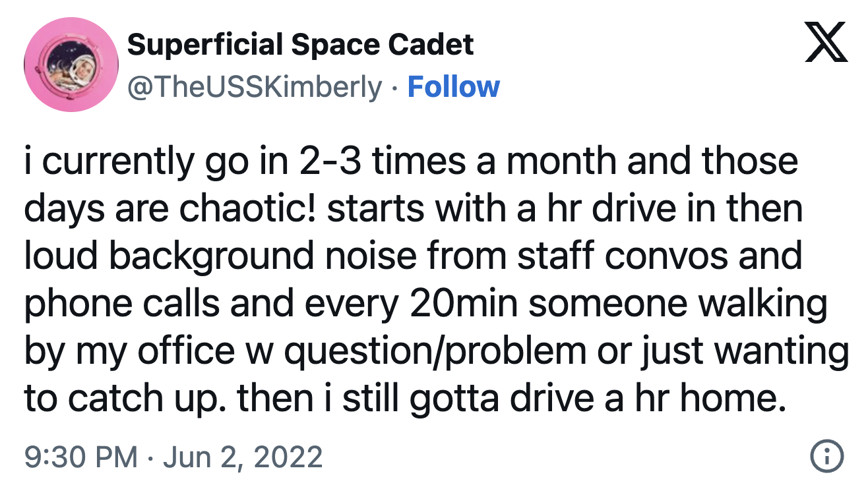The width and height of the screenshot is (868, 489).
Task: Click the display name Superficial Space Cadet
Action: point(301,44)
